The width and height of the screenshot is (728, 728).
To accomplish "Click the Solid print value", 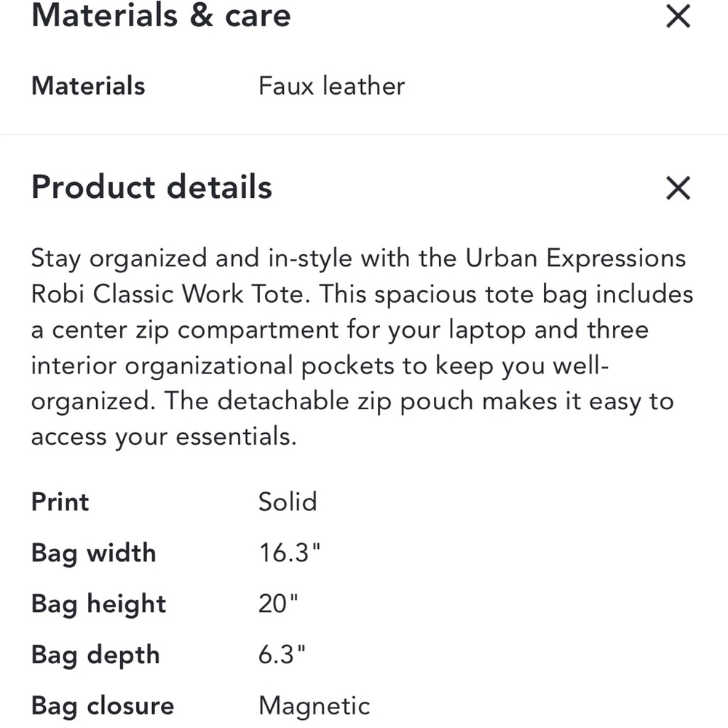I will (x=288, y=502).
